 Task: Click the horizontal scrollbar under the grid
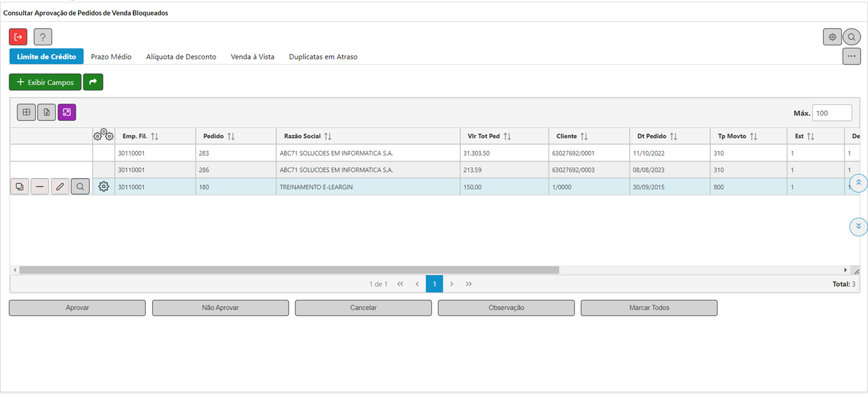pos(289,270)
